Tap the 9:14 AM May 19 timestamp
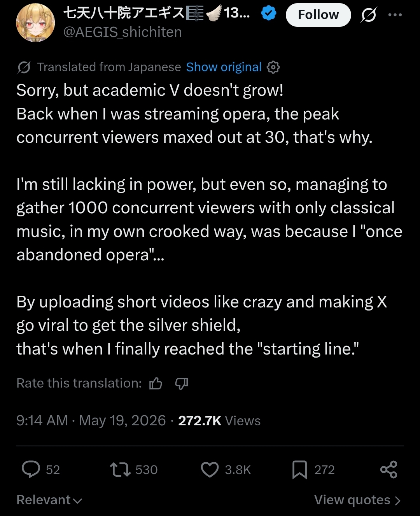Screen dimensions: 420x516 point(91,421)
